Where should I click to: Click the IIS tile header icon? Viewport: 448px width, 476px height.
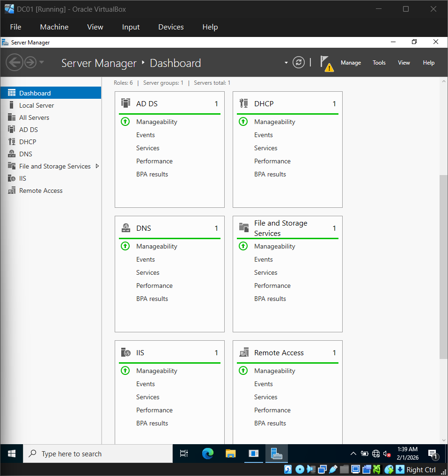click(x=126, y=352)
